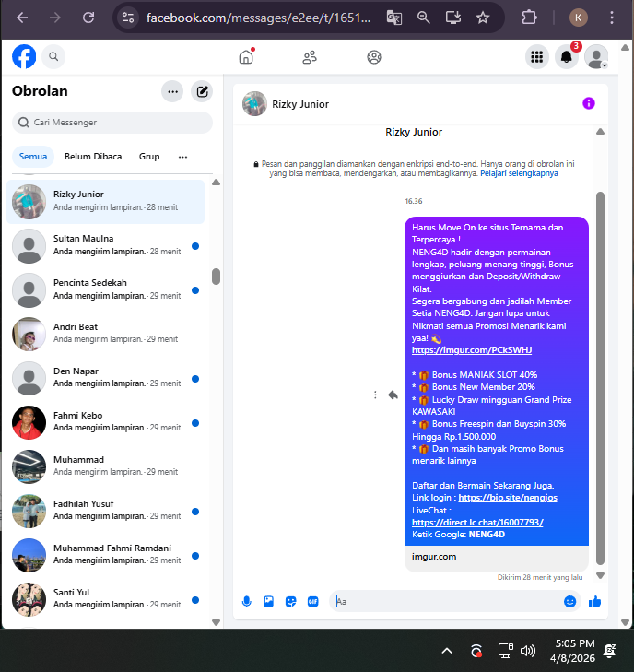The image size is (634, 672).
Task: Open the Fadhilah Yusuf conversation
Action: pos(106,511)
